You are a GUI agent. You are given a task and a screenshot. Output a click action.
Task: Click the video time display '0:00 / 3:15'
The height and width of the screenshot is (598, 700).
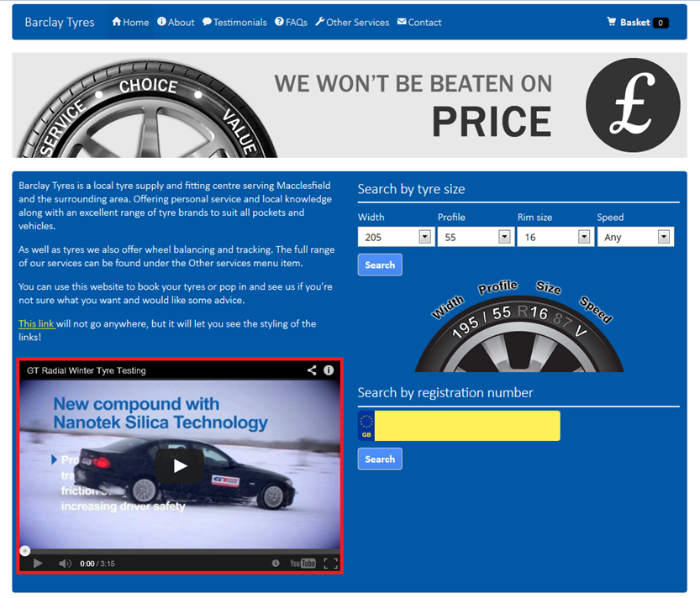point(97,564)
